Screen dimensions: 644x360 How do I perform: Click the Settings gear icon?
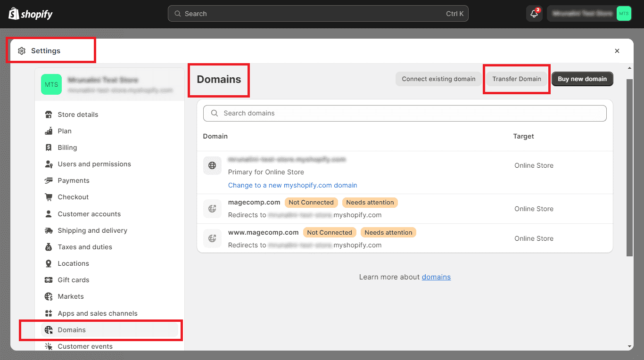pos(22,51)
